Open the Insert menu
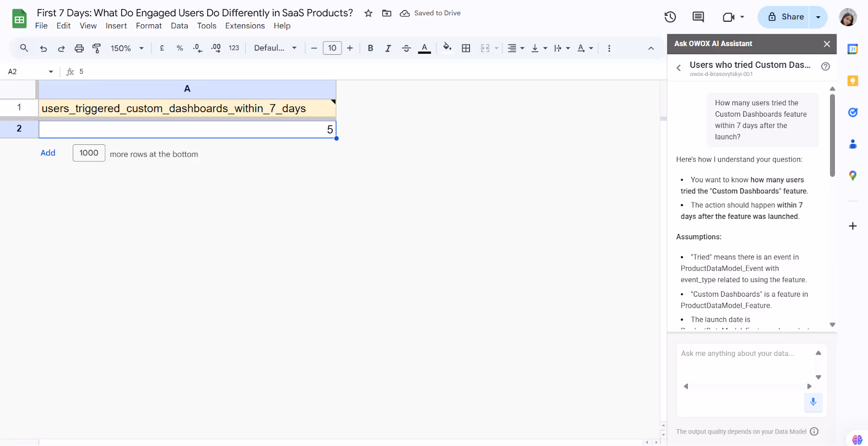 116,26
